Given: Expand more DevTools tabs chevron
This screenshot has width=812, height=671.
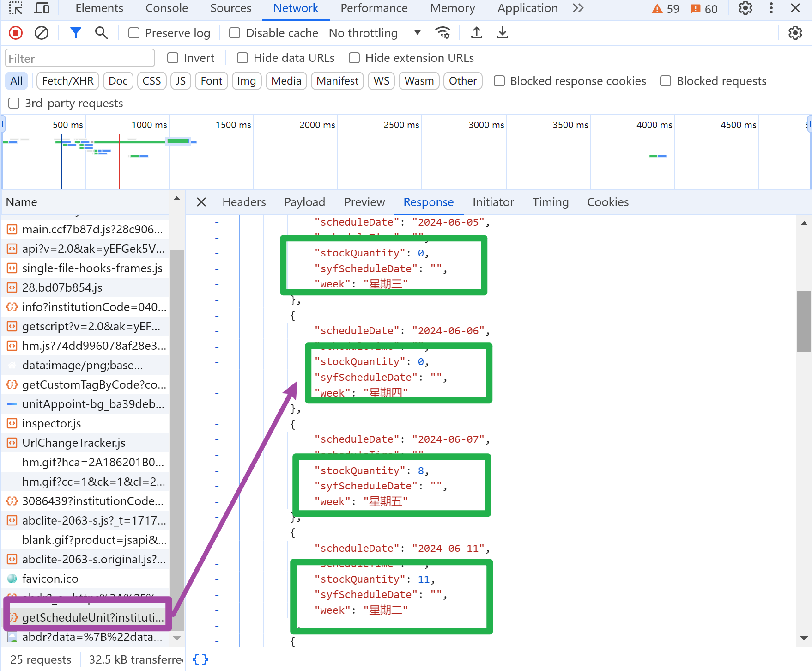Looking at the screenshot, I should tap(578, 8).
